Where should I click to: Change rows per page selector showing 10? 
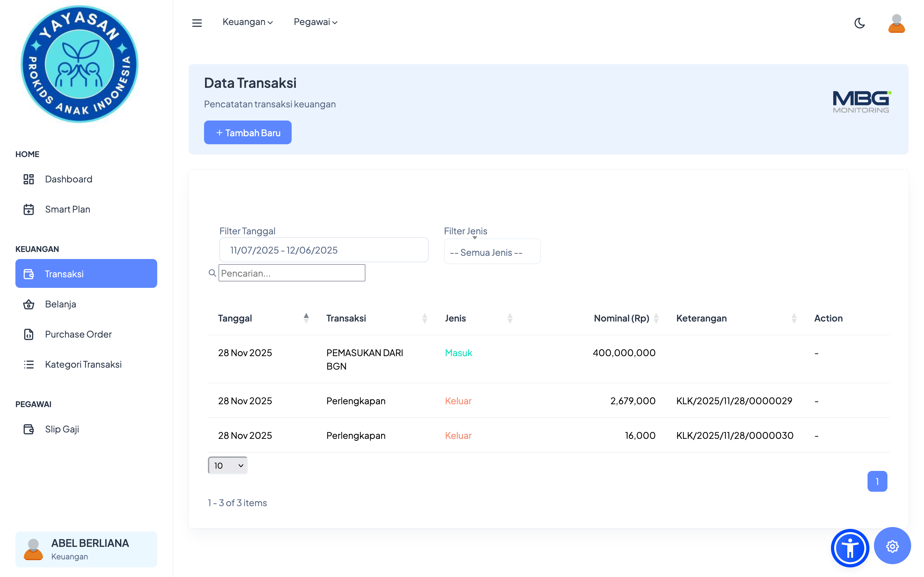tap(227, 465)
